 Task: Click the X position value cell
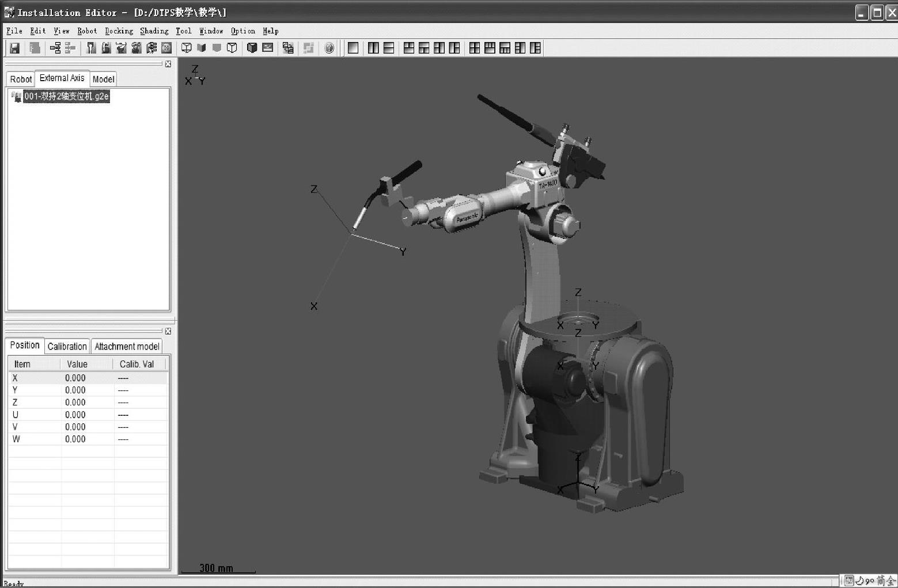pyautogui.click(x=75, y=378)
